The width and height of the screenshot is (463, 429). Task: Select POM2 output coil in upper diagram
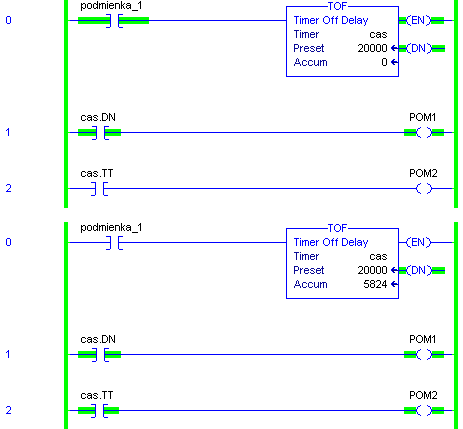424,189
